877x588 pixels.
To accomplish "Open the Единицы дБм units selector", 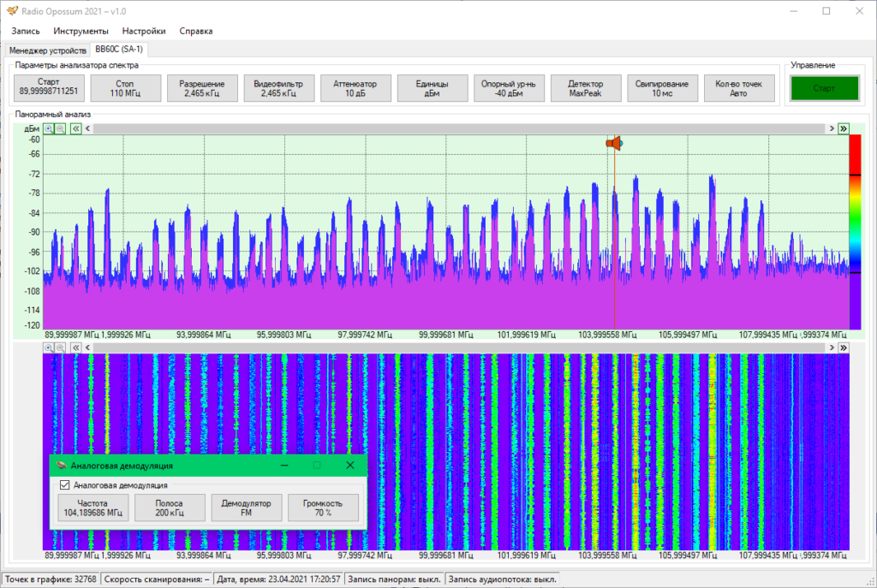I will coord(433,88).
